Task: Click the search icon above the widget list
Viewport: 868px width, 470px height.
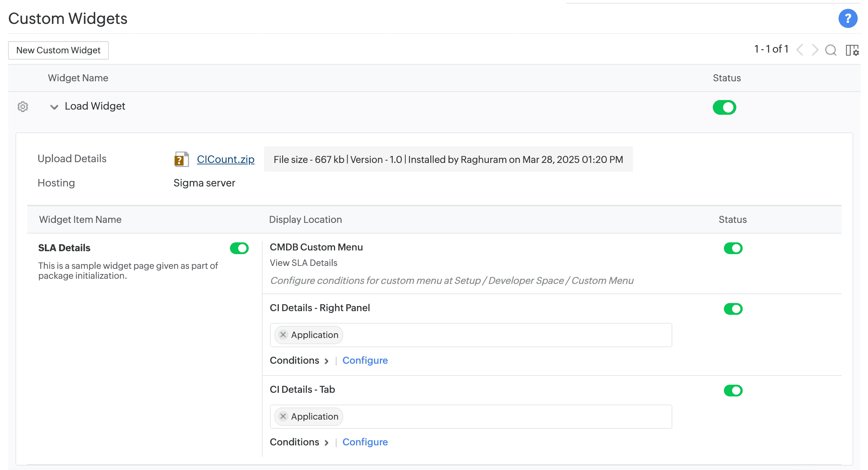Action: coord(831,50)
